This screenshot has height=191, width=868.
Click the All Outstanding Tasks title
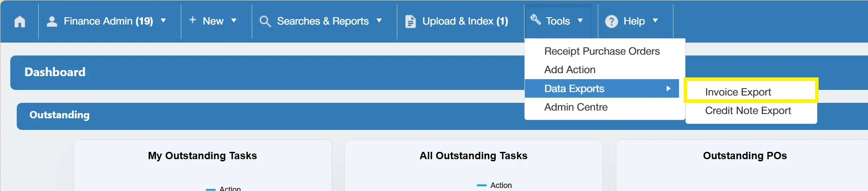(x=473, y=156)
